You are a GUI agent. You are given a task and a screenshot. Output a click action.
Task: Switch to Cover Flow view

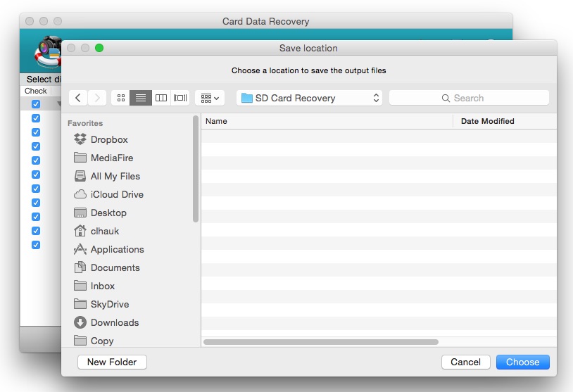pos(180,98)
